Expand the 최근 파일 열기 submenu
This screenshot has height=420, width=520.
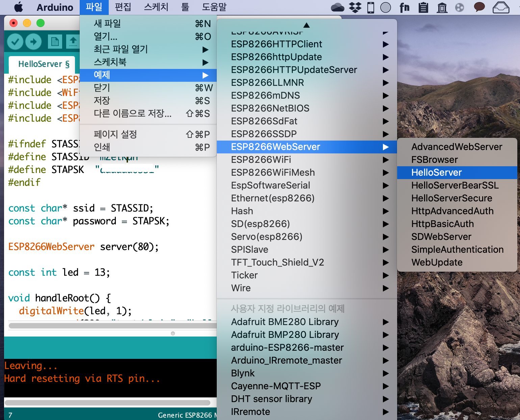coord(148,49)
